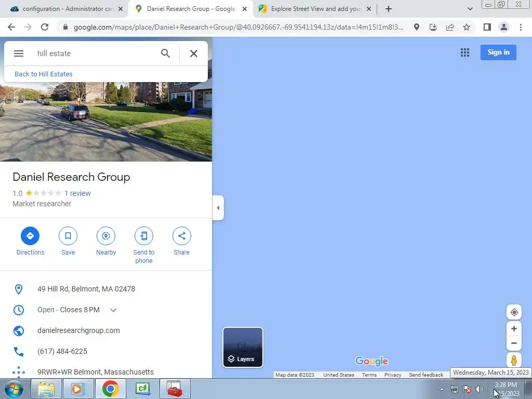Share this place using Share icon
Image resolution: width=532 pixels, height=399 pixels.
click(x=181, y=236)
